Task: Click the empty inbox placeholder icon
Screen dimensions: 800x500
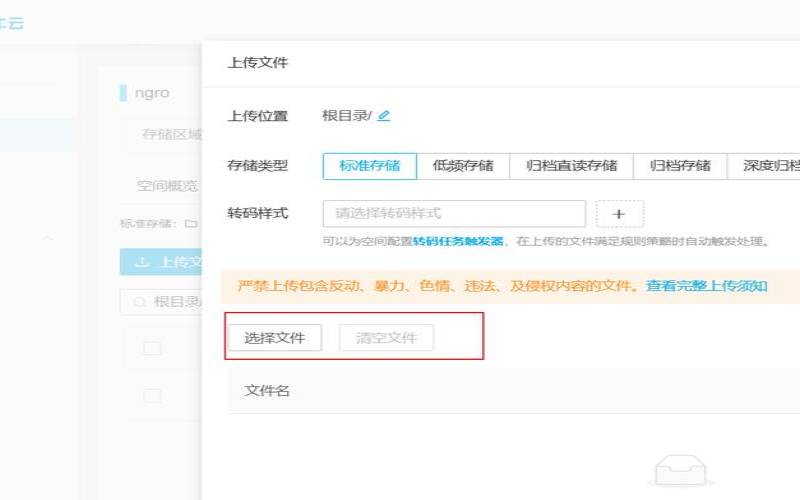Action: tap(682, 470)
